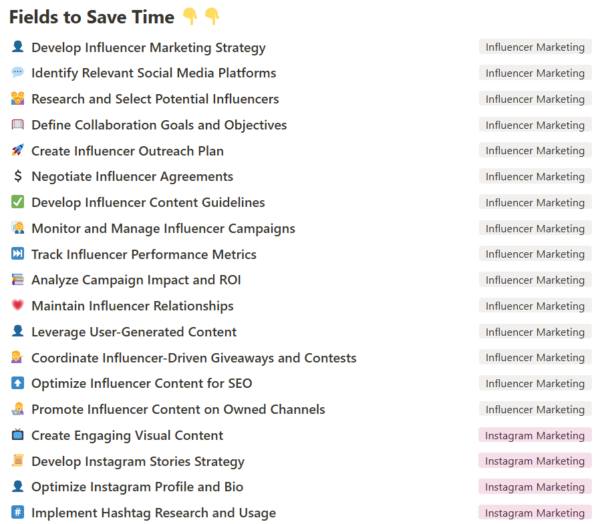The image size is (600, 524).
Task: Click the up-arrow icon for Optimize Influencer Content SEO
Action: 18,383
